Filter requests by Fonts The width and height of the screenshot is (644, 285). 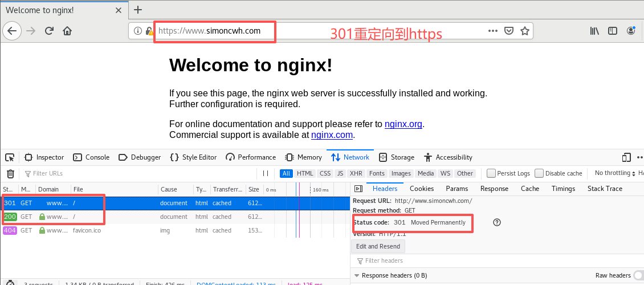[x=377, y=173]
